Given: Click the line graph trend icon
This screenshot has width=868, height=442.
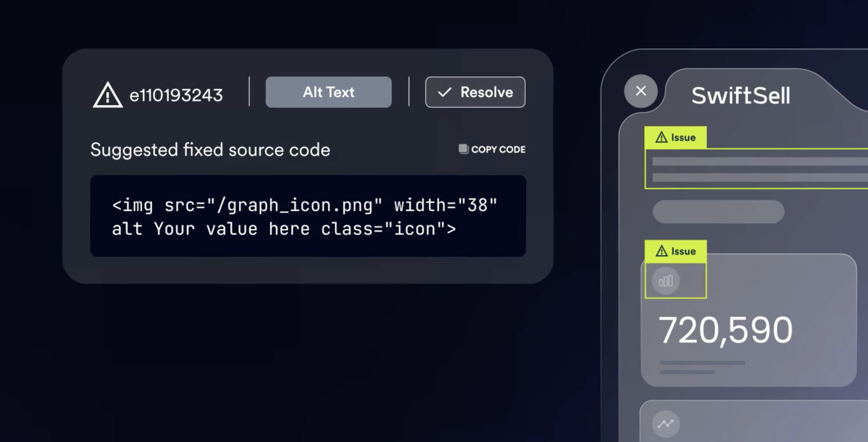Looking at the screenshot, I should pyautogui.click(x=666, y=423).
